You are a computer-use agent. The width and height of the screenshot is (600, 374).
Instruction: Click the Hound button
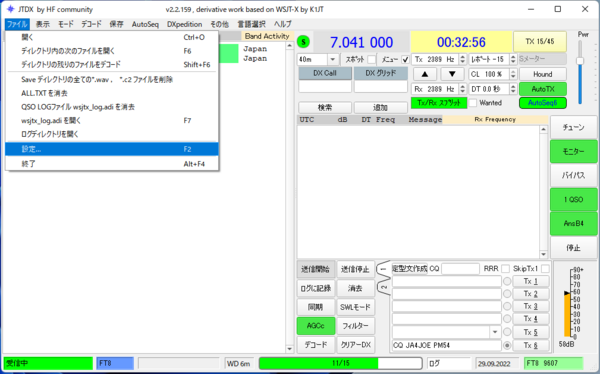(x=543, y=74)
